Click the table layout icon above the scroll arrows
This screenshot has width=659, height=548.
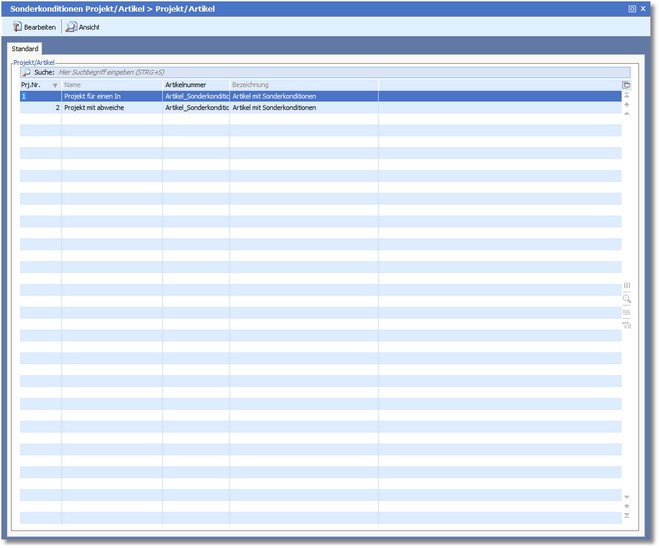pos(626,86)
